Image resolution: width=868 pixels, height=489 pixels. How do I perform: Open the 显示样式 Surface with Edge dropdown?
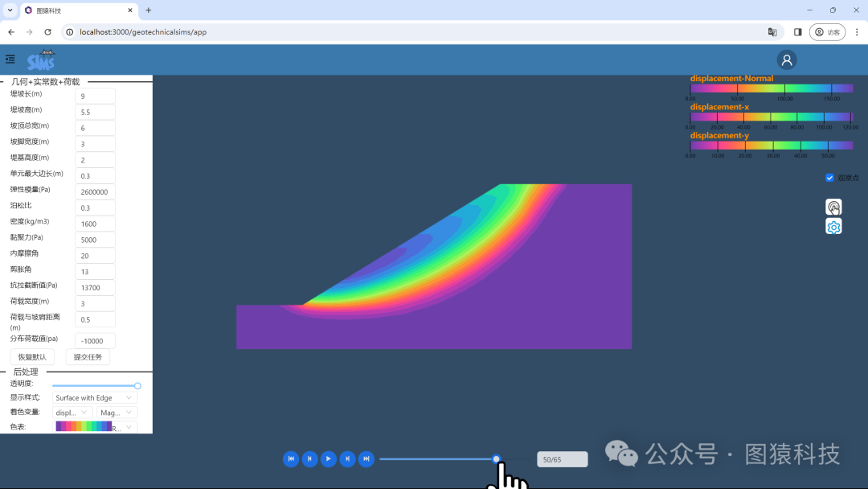tap(95, 397)
